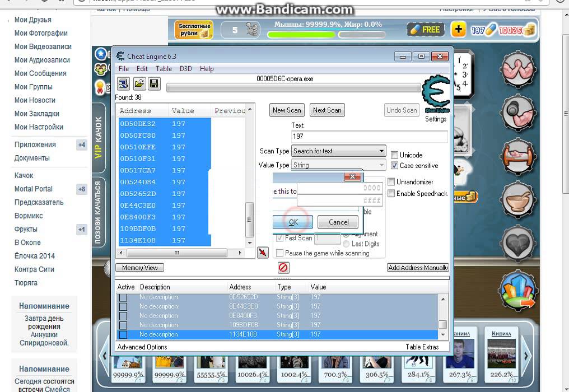Screen dimensions: 569x392
Task: Close the small popup dialog
Action: point(352,176)
